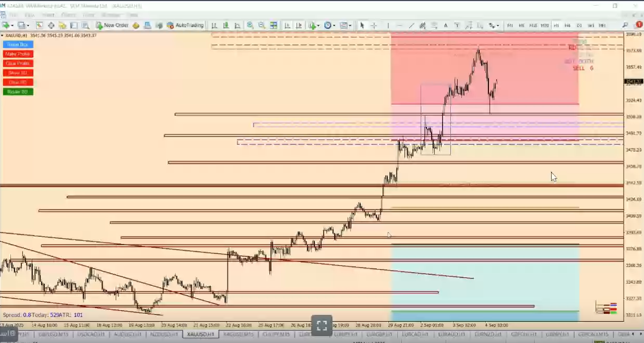644x343 pixels.
Task: Select the horizontal line drawing tool
Action: tap(399, 25)
